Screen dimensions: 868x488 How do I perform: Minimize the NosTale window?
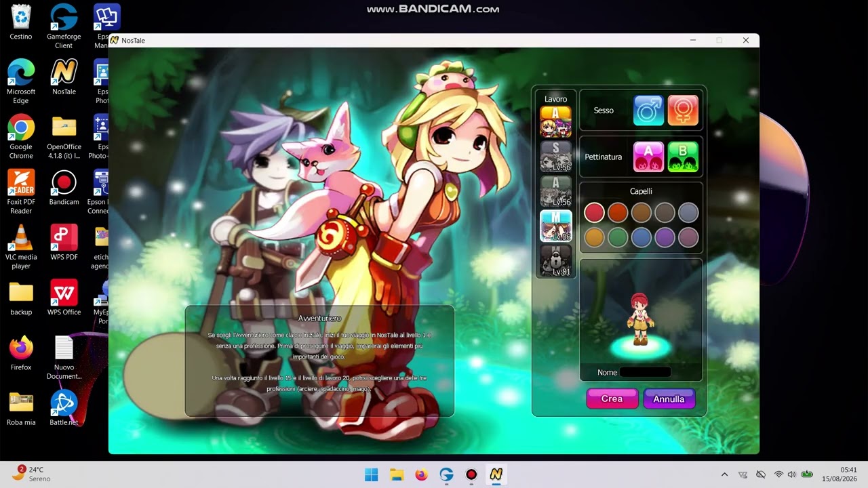tap(693, 41)
